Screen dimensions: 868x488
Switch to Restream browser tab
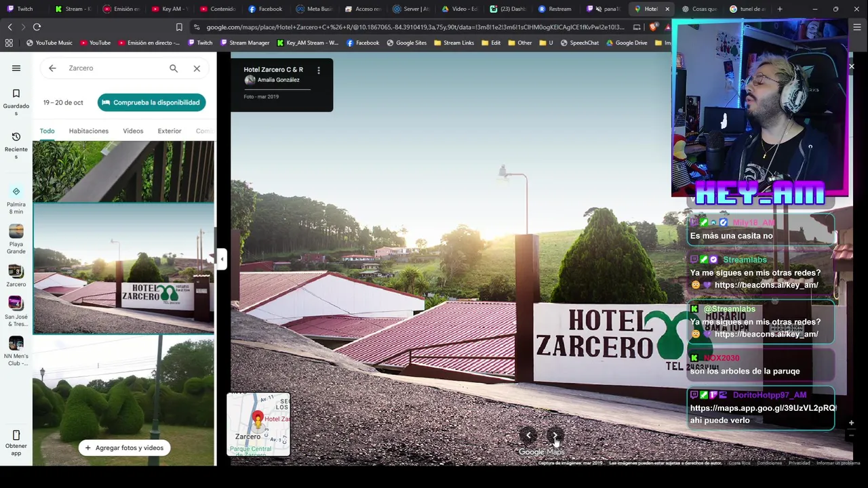click(555, 9)
